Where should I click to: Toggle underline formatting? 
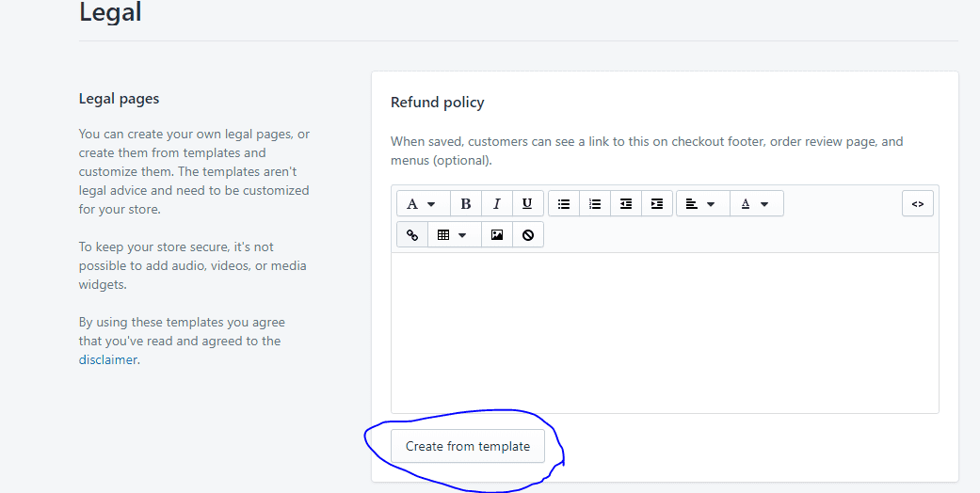pyautogui.click(x=527, y=204)
